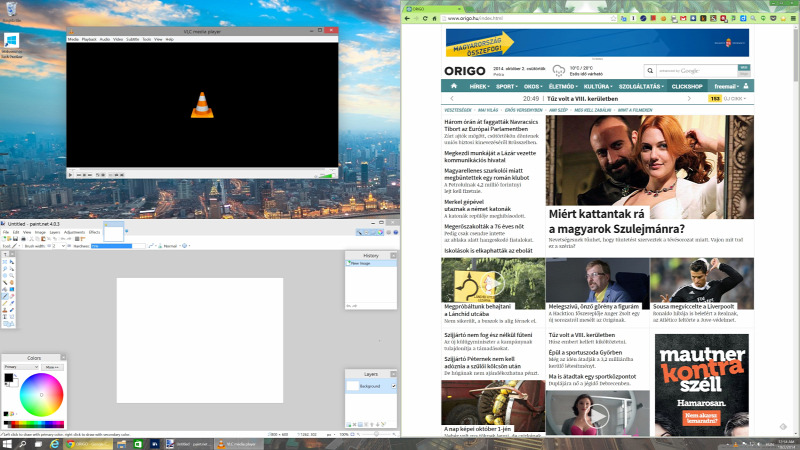Viewport: 800px width, 450px height.
Task: Open the File menu in paint.net
Action: pos(6,232)
